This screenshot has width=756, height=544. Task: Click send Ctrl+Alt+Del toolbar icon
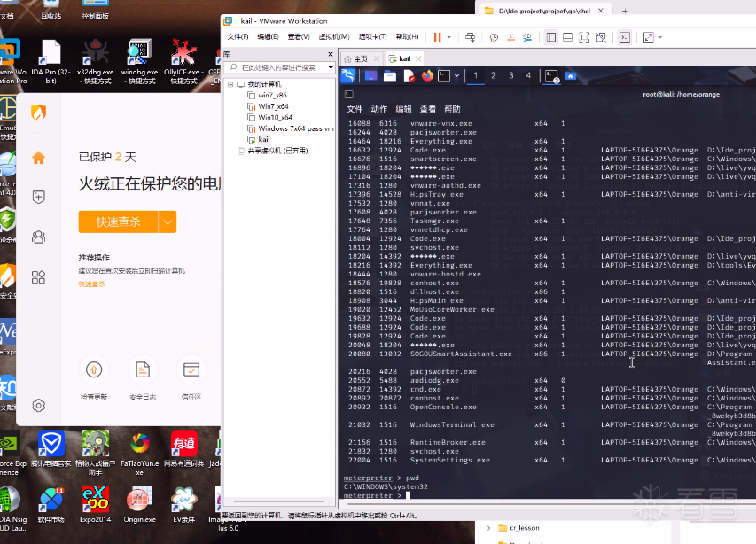[470, 37]
